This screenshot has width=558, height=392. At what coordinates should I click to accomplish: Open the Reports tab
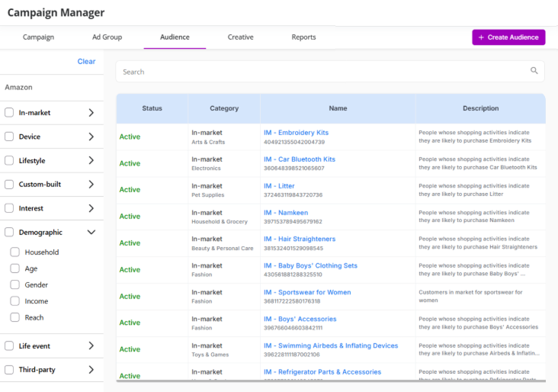pyautogui.click(x=303, y=37)
